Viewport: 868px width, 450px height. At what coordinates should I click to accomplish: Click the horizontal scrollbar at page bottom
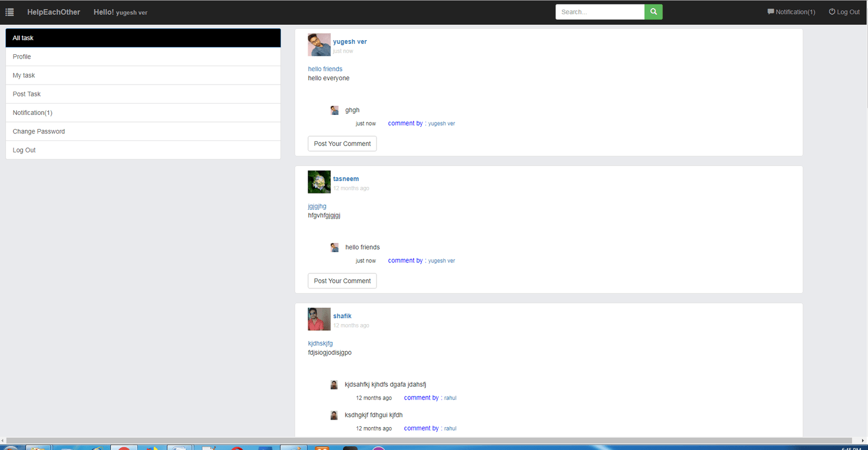429,440
